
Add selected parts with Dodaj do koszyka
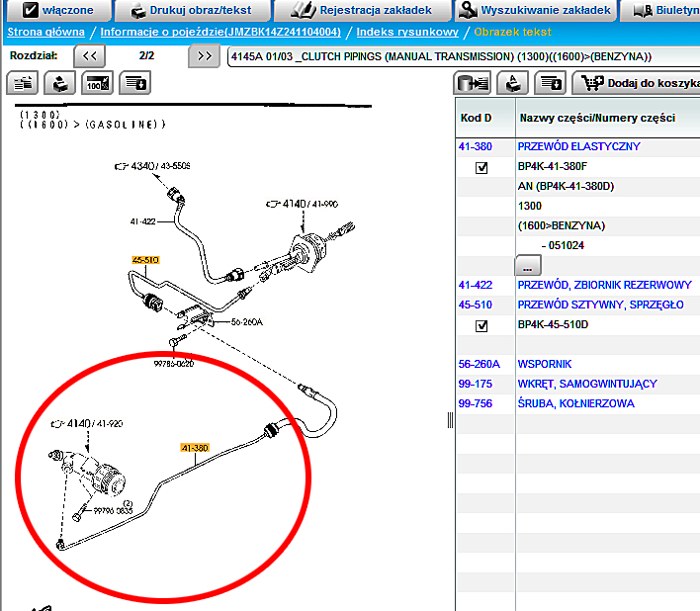point(639,84)
